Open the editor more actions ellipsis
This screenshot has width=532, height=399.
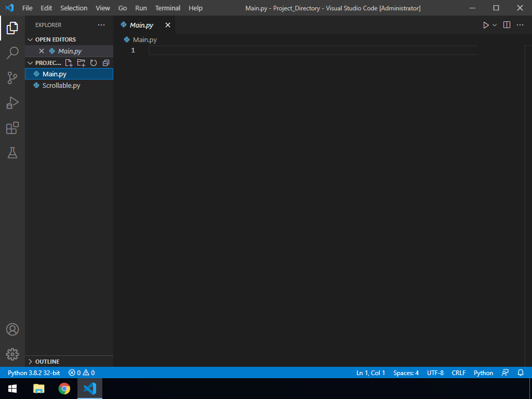point(520,25)
